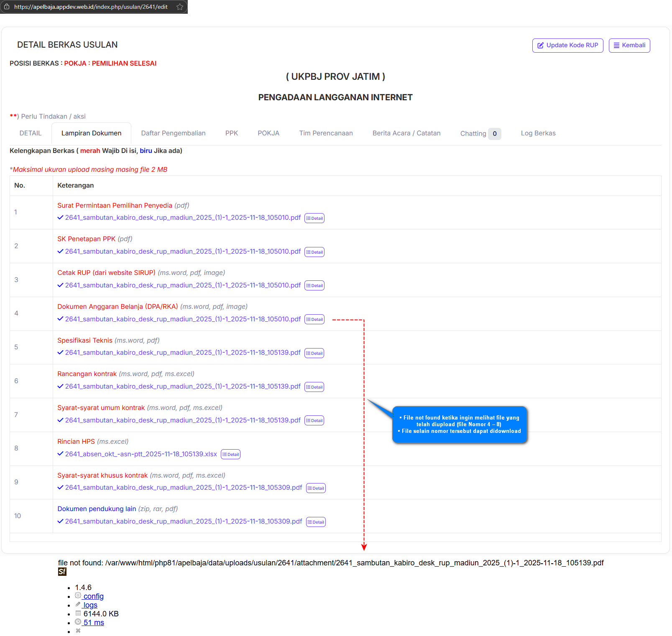Click the 'DETAIL BERKAS USULAN' heading
This screenshot has height=636, width=672.
67,45
